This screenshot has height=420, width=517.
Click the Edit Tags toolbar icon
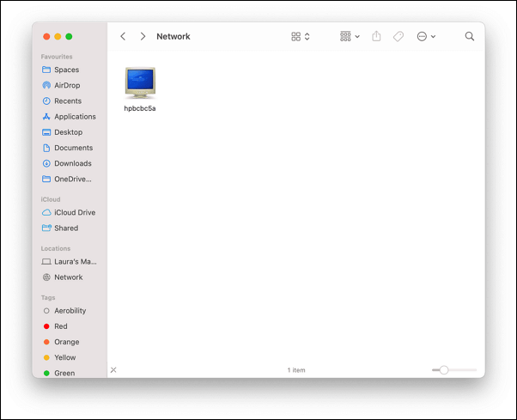[398, 37]
